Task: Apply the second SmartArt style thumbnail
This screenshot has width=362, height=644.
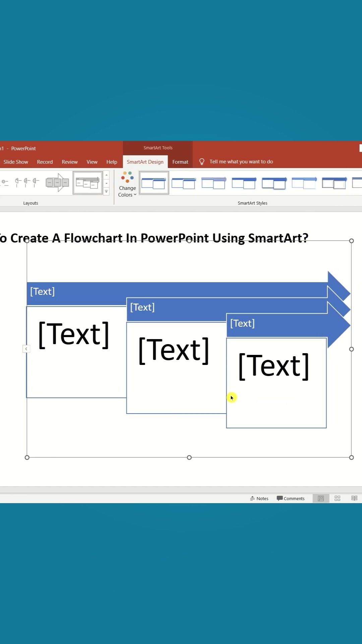Action: [x=184, y=183]
